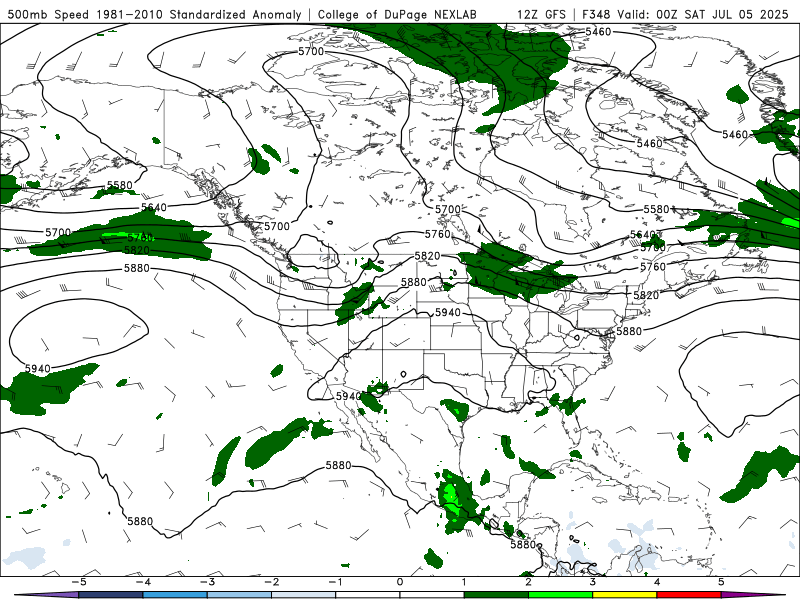Click the '0' colorbar tick label
Screen dimensions: 800x600
tap(400, 582)
